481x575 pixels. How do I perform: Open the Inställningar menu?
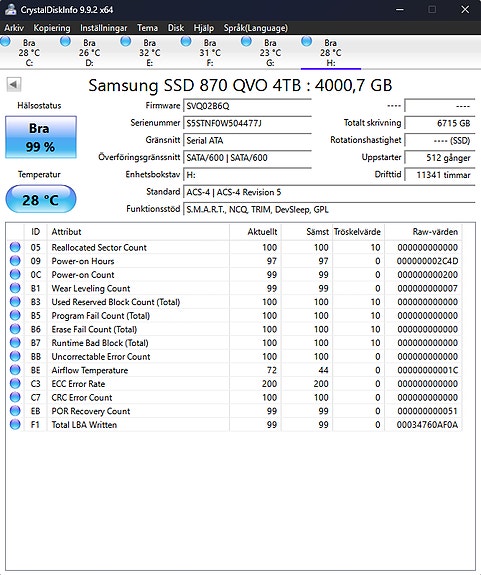[104, 28]
